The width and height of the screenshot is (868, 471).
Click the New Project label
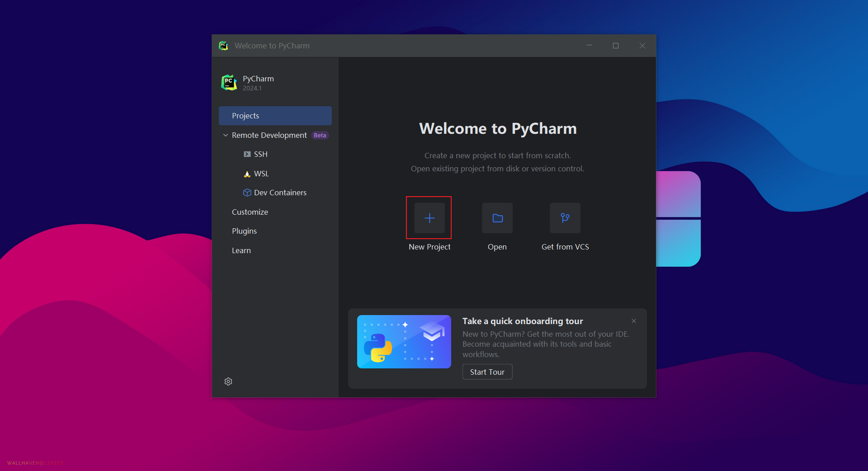click(429, 247)
